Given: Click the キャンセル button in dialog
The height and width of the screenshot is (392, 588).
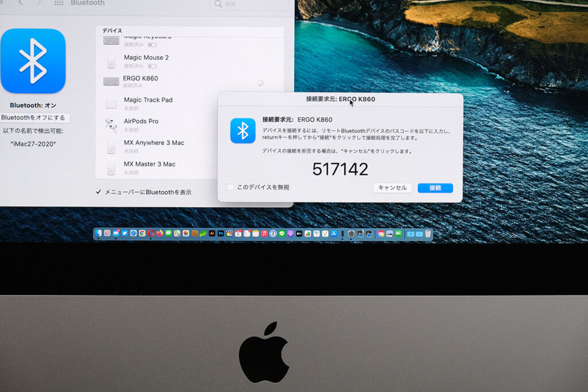Looking at the screenshot, I should [392, 188].
